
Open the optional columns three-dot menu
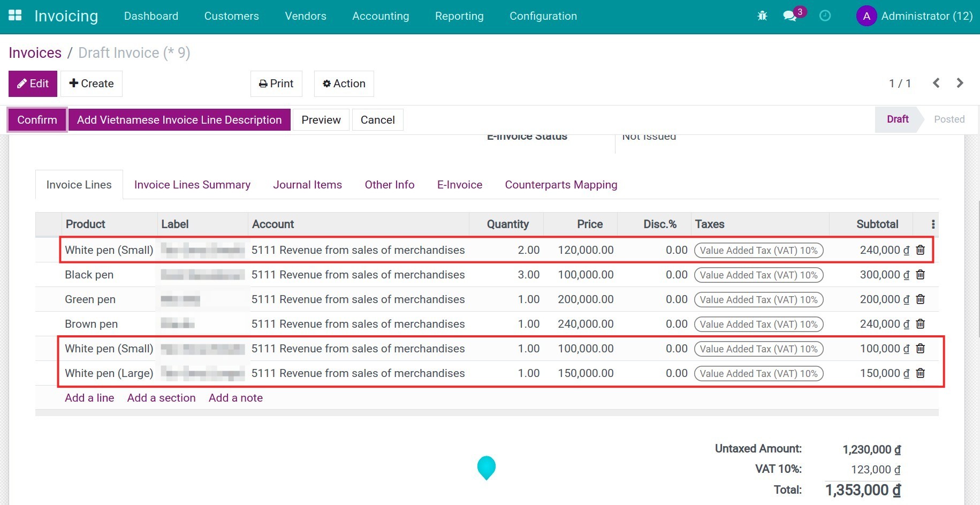pos(932,224)
